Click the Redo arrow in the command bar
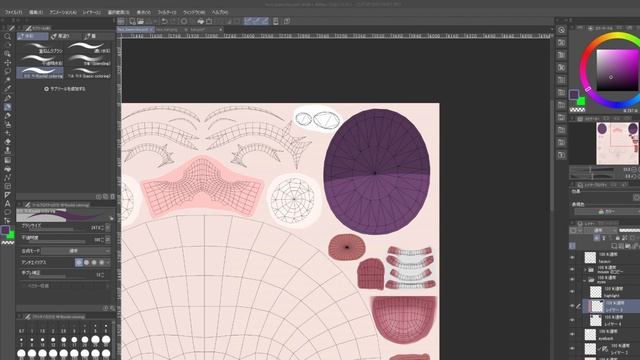 coord(173,21)
